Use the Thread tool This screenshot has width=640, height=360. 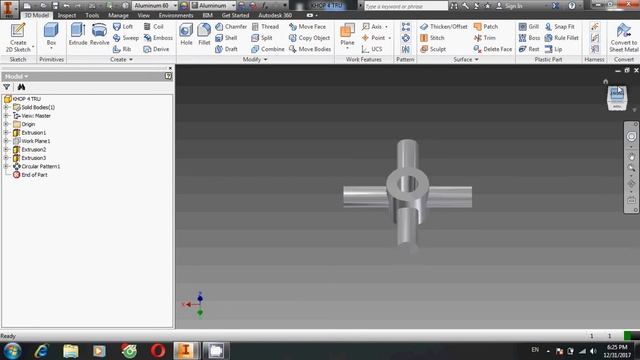265,27
